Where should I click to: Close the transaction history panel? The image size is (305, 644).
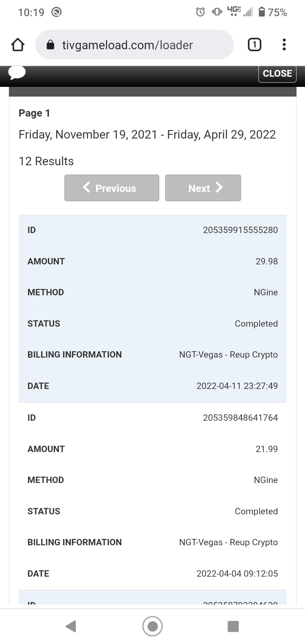coord(277,73)
